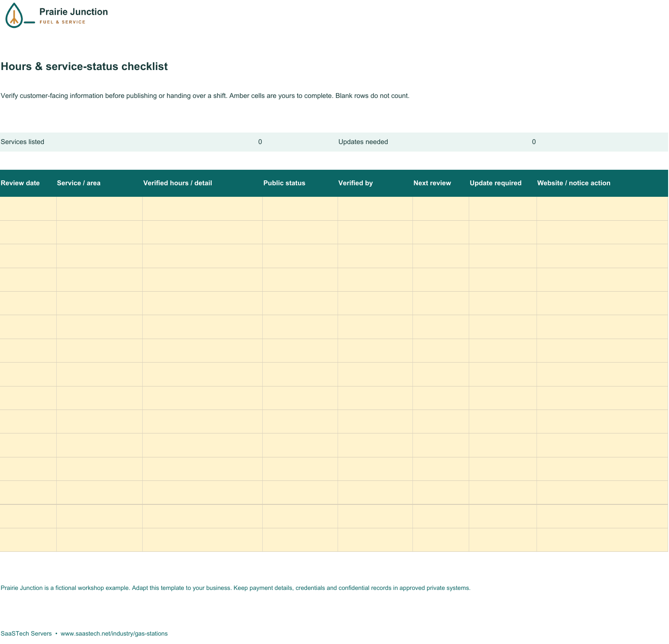Select the "Prairie Junction" company name

74,12
